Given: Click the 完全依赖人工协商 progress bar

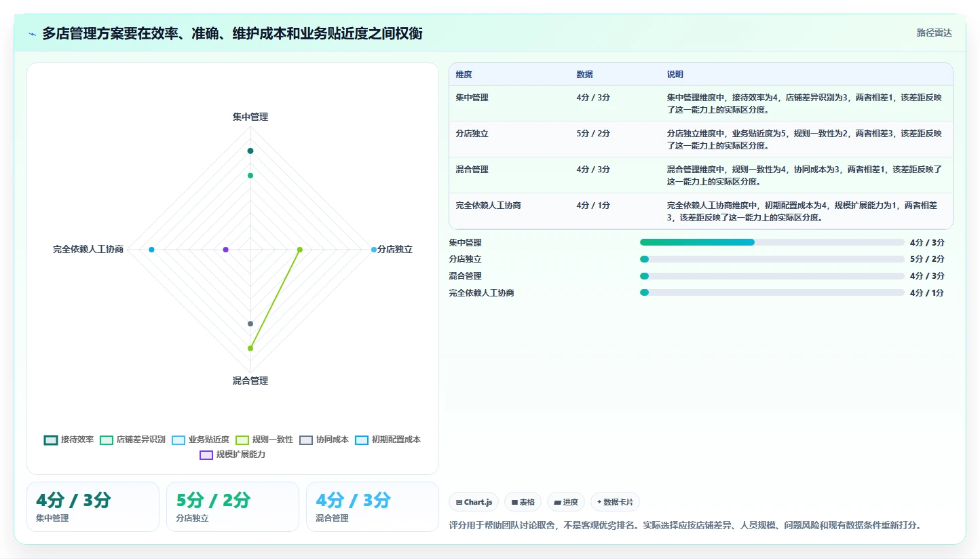Looking at the screenshot, I should pos(772,292).
